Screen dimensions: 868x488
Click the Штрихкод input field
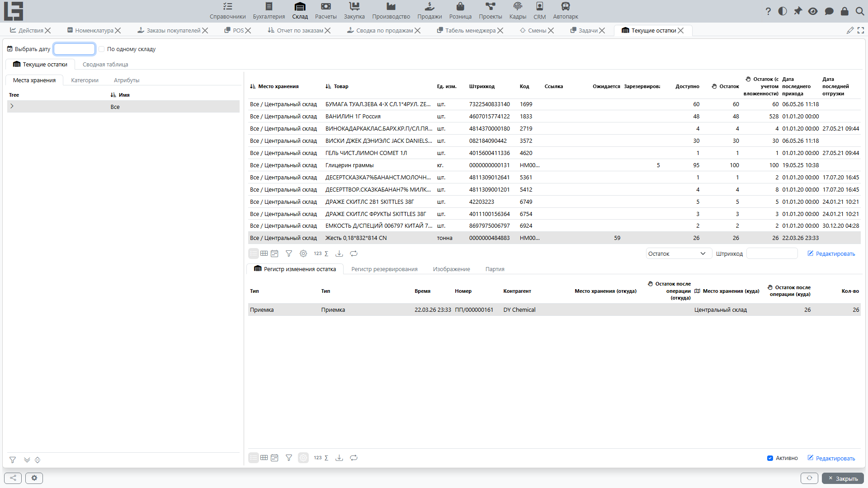pyautogui.click(x=772, y=253)
